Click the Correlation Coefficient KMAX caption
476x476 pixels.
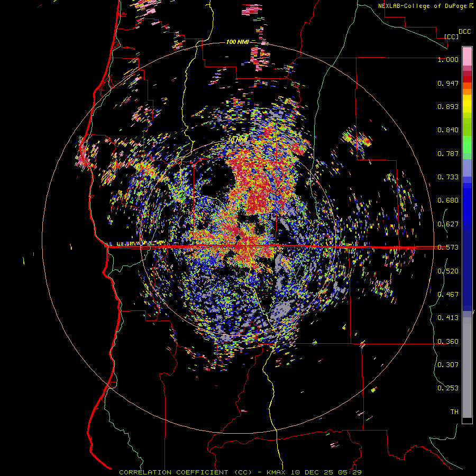[240, 472]
